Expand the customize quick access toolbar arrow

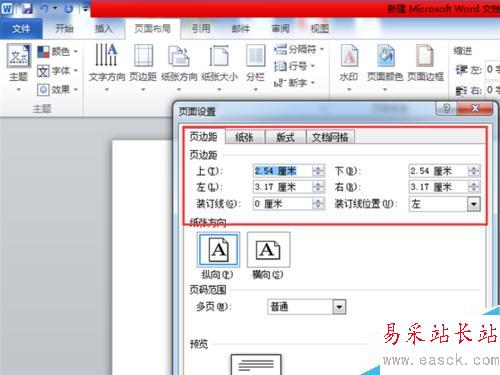[x=85, y=9]
